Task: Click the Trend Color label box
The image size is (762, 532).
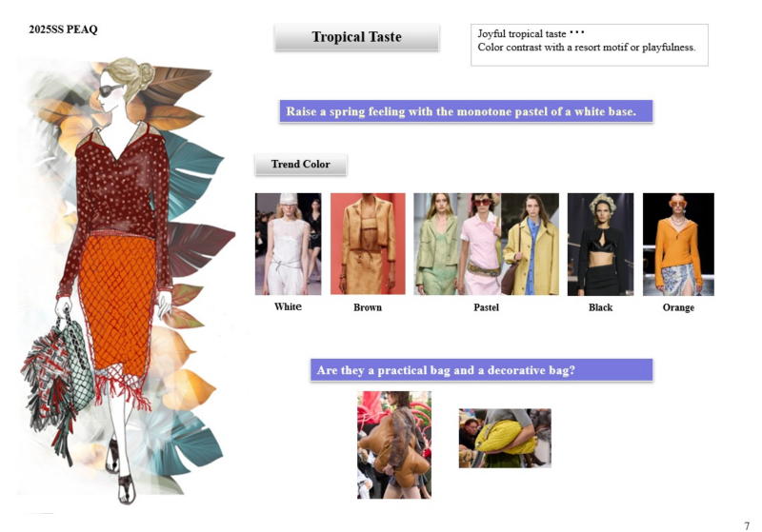Action: 301,164
